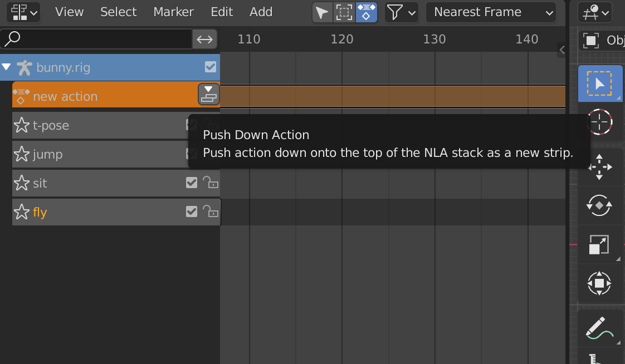This screenshot has height=364, width=625.
Task: Open the filter funnel popover
Action: pyautogui.click(x=397, y=12)
